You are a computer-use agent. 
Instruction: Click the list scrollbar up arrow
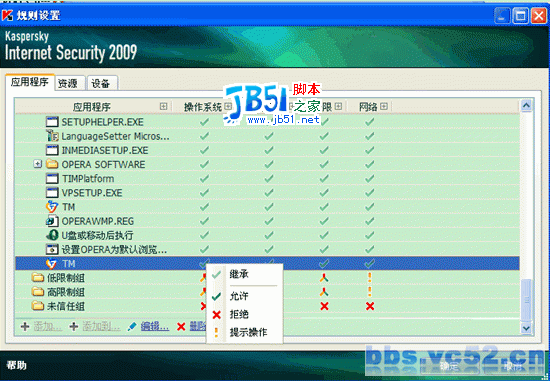coord(526,105)
